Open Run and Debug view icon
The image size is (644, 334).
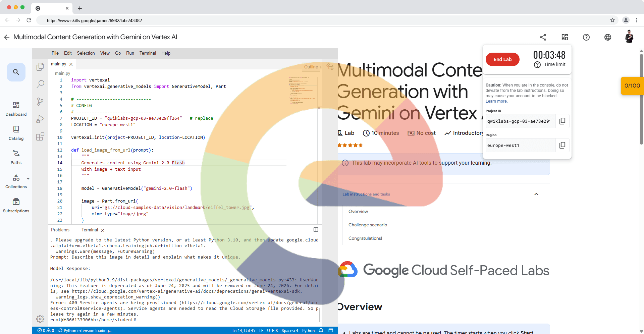tap(40, 119)
